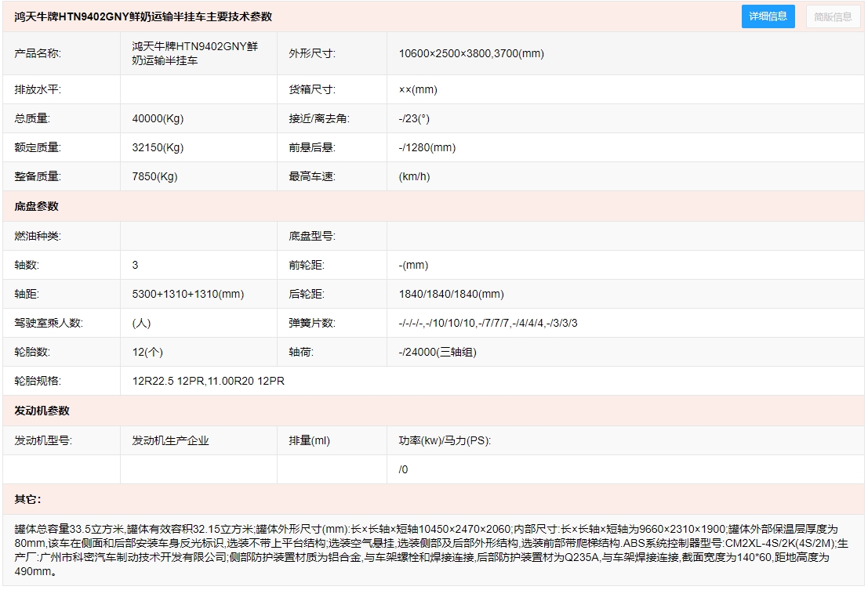Image resolution: width=868 pixels, height=590 pixels.
Task: Select the axle count value 3
Action: point(135,265)
